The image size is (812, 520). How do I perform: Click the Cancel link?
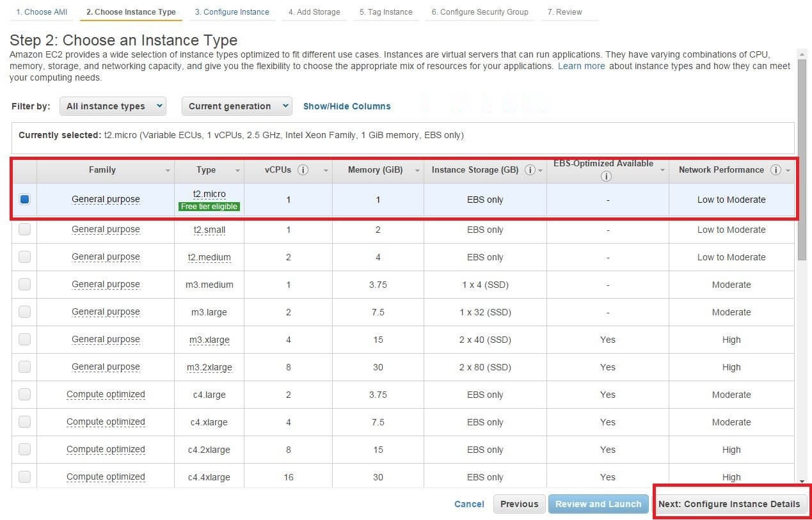pyautogui.click(x=469, y=504)
